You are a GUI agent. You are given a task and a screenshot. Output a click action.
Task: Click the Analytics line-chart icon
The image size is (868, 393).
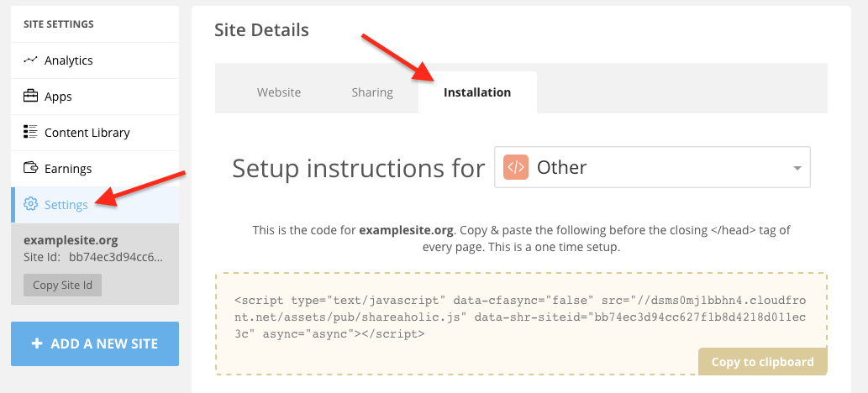coord(30,60)
